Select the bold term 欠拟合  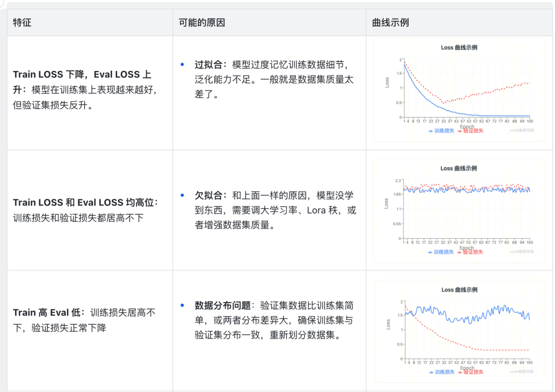coord(209,195)
